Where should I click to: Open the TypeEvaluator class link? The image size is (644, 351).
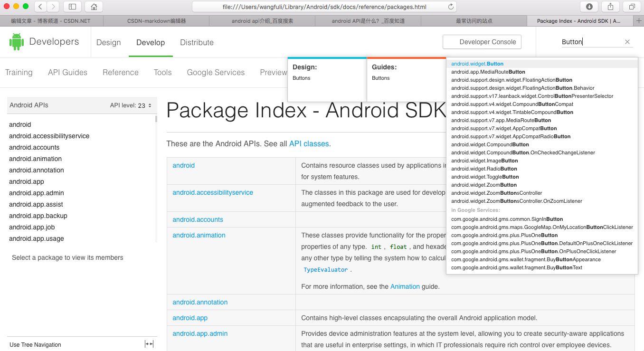coord(326,269)
